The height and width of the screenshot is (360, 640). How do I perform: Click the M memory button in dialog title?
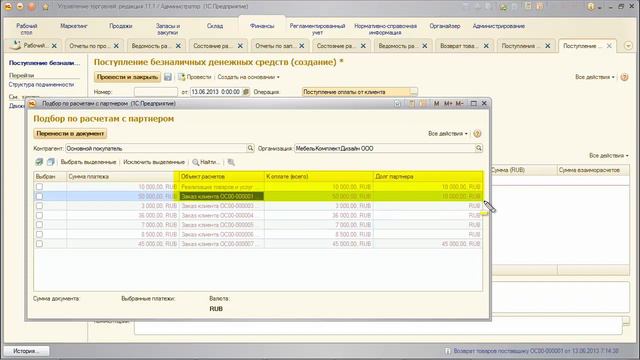[436, 104]
